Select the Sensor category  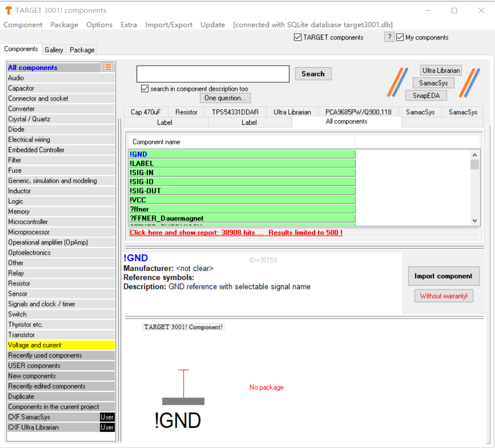click(x=61, y=294)
